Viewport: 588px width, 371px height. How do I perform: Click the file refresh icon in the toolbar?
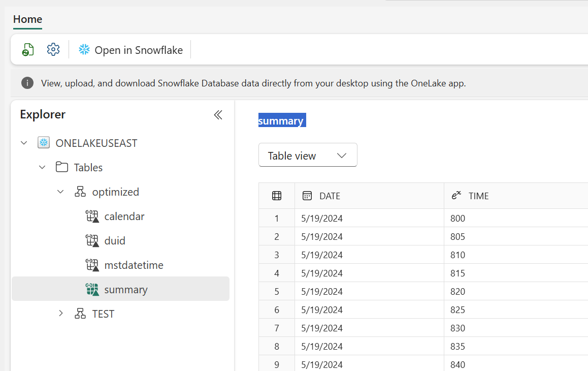[x=28, y=49]
